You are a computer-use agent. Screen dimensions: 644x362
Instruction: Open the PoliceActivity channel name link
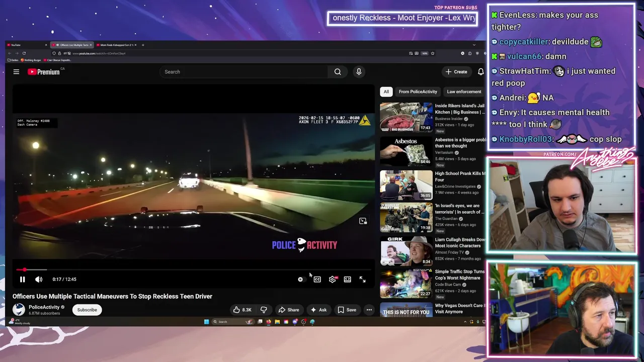pyautogui.click(x=44, y=307)
